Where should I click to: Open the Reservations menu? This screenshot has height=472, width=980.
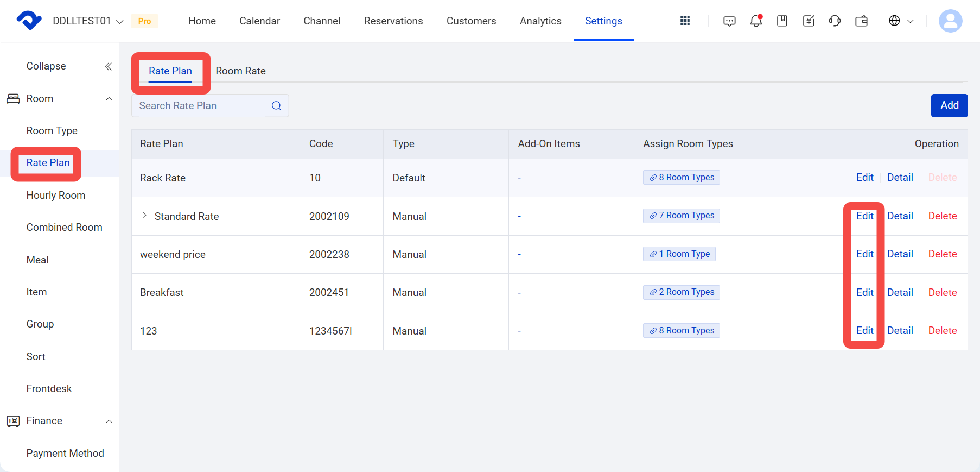click(x=393, y=21)
